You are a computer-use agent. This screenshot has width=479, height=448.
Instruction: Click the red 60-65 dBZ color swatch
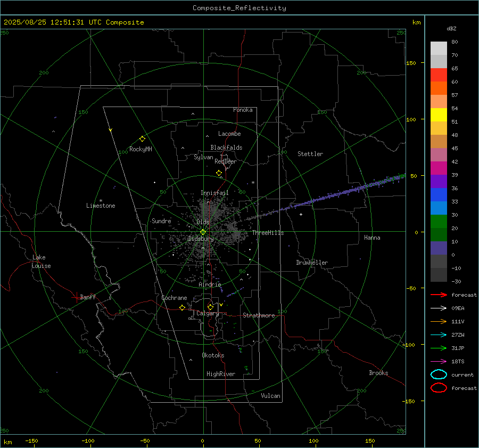coord(439,75)
